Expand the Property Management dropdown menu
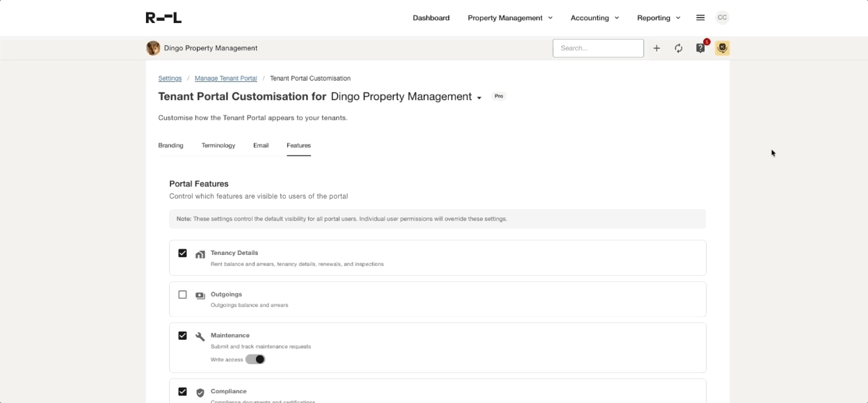This screenshot has width=868, height=403. click(x=510, y=18)
